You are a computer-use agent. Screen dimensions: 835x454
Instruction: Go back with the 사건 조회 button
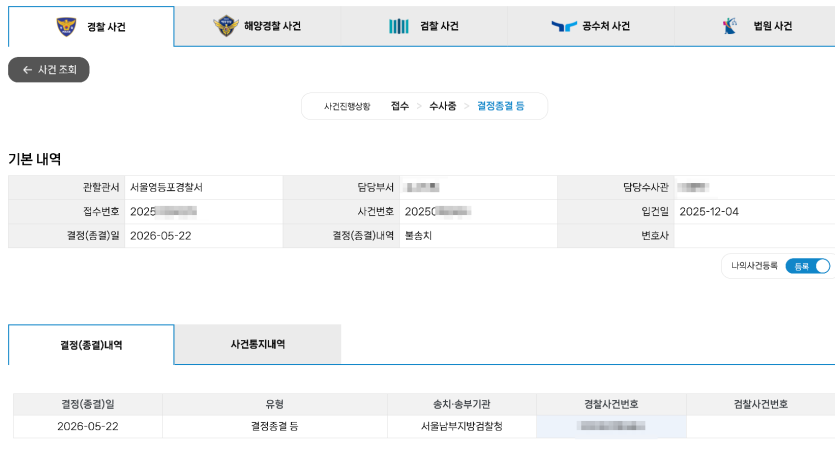48,70
